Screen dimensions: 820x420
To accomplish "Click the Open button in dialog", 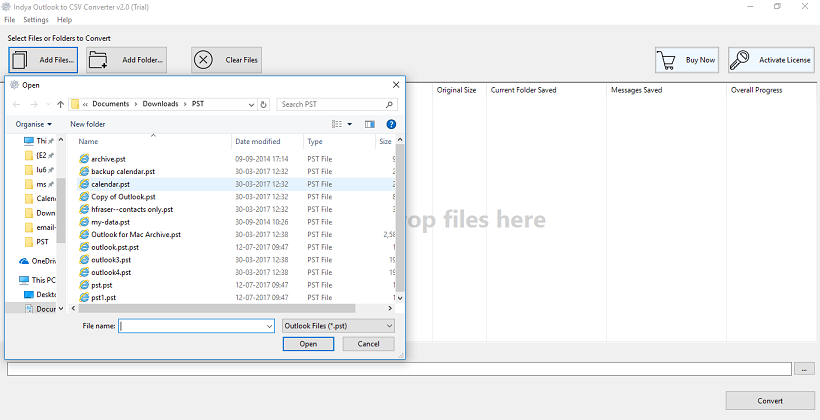I will click(308, 344).
